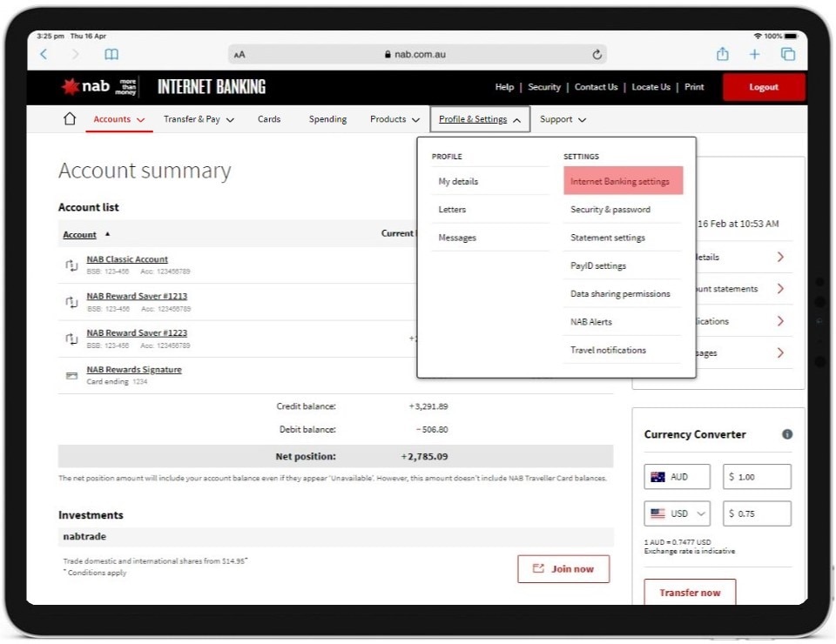Screen dimensions: 836x644
Task: Click the Join now button
Action: (563, 569)
